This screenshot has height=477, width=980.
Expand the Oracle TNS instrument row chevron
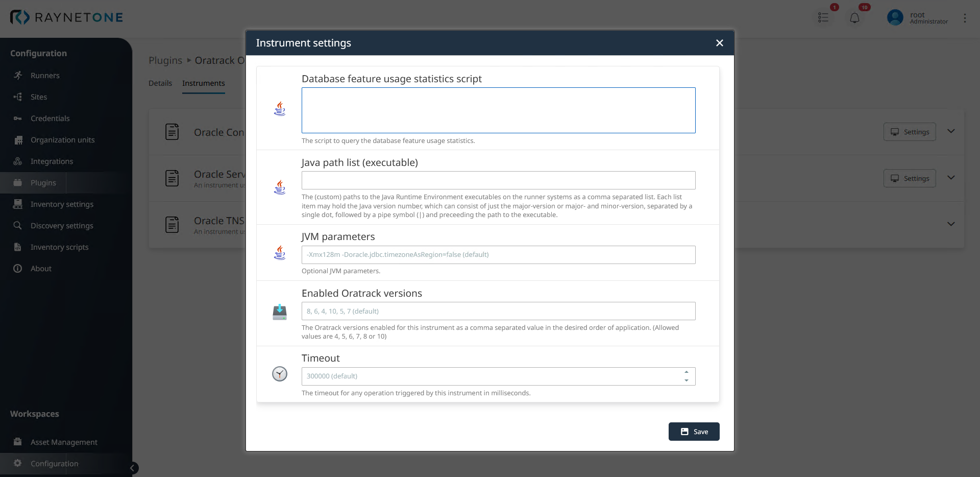[x=951, y=224]
